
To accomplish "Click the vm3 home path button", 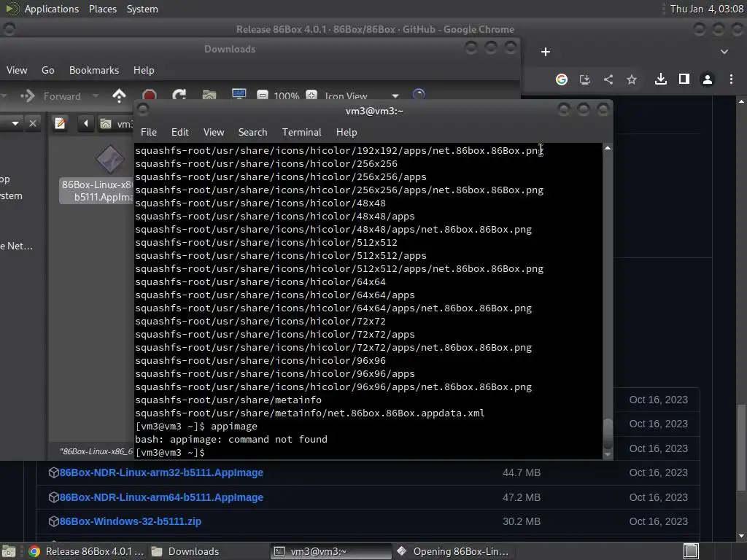I will pyautogui.click(x=116, y=124).
